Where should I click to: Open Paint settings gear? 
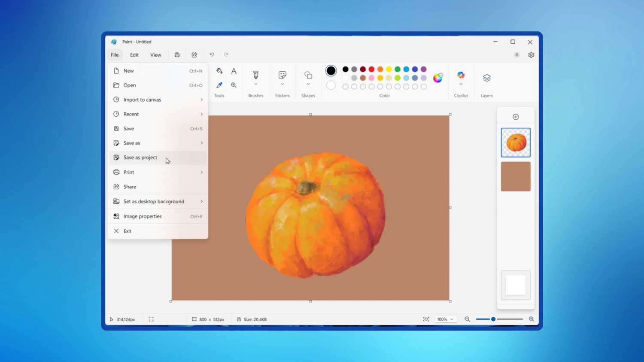point(531,55)
